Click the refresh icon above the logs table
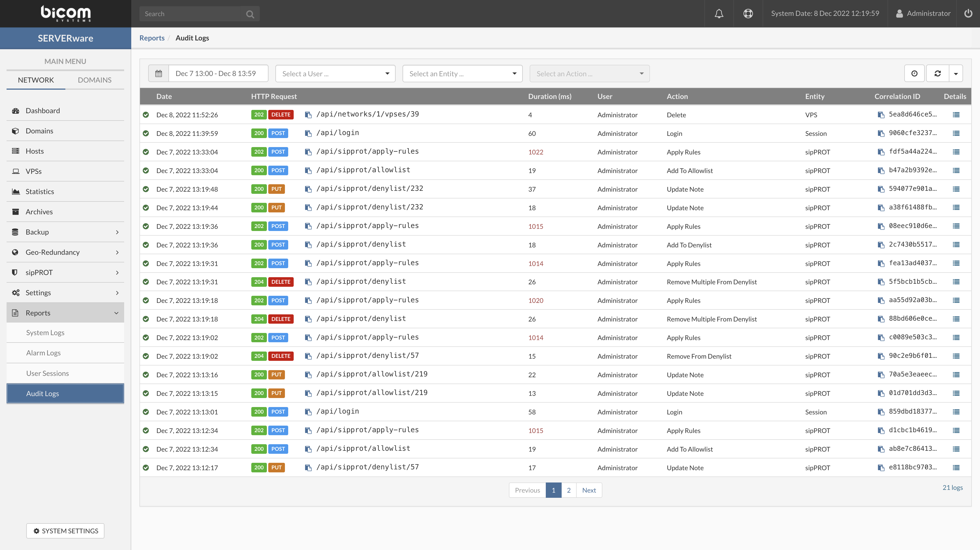 [x=938, y=73]
